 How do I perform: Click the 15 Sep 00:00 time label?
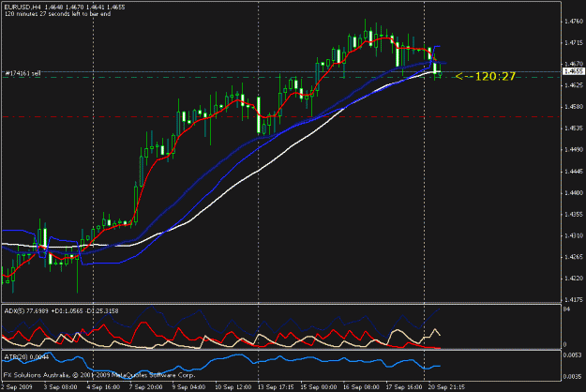tap(319, 387)
